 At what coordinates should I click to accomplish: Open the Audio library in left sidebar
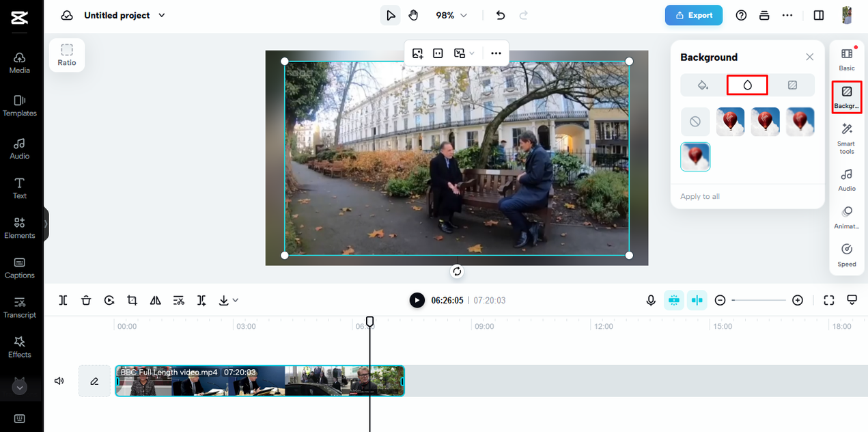[x=20, y=148]
